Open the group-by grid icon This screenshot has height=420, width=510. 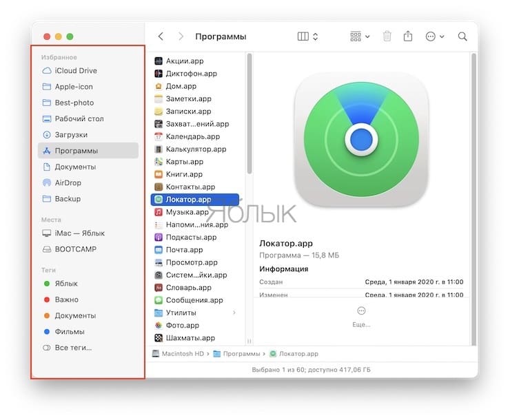356,36
